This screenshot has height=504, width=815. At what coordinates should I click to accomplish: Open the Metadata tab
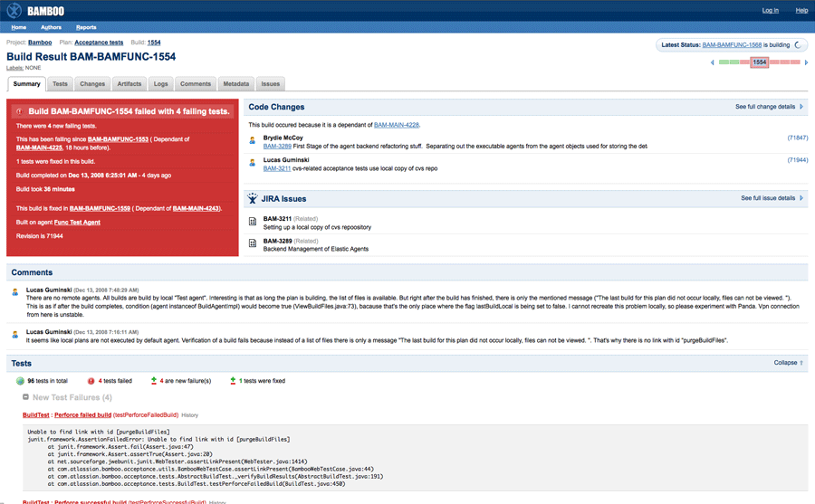point(236,83)
